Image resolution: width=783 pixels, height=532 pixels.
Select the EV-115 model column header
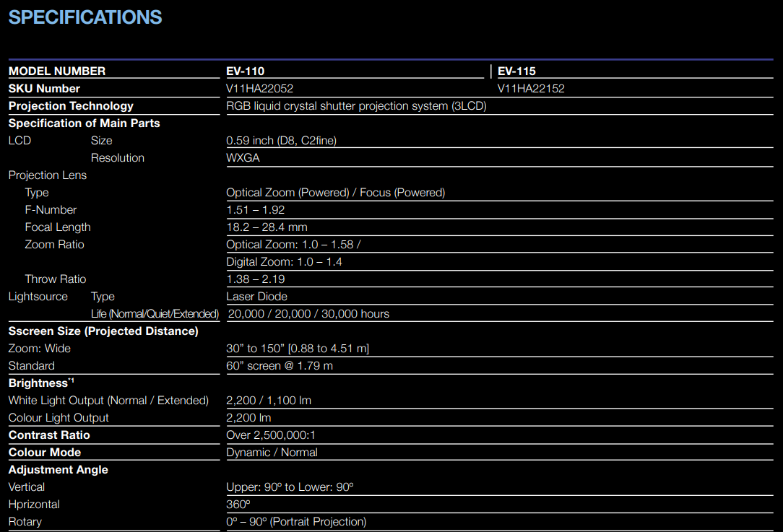516,71
